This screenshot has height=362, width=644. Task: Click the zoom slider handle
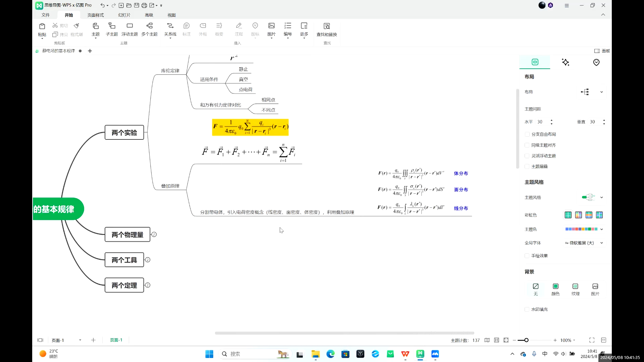(x=527, y=340)
